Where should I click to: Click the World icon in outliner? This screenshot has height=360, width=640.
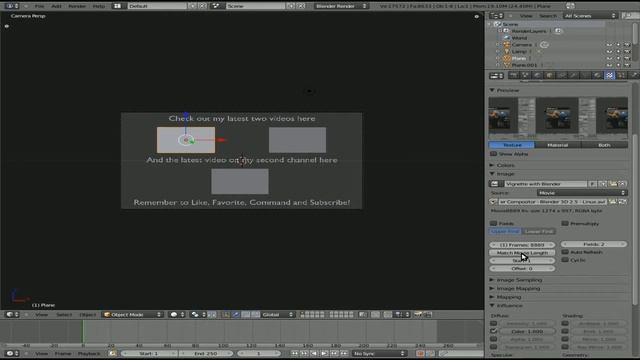point(507,38)
